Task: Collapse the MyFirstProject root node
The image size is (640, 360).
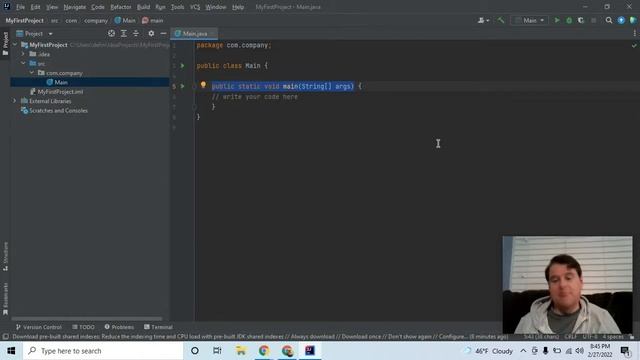Action: coord(15,44)
